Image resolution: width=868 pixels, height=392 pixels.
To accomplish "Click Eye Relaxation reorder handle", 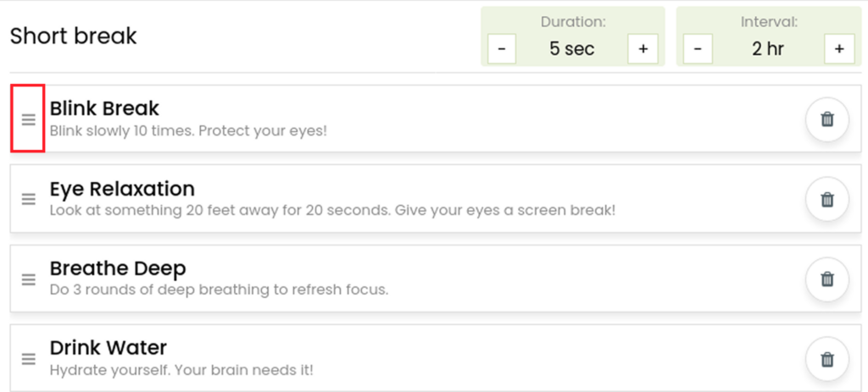I will coord(28,199).
